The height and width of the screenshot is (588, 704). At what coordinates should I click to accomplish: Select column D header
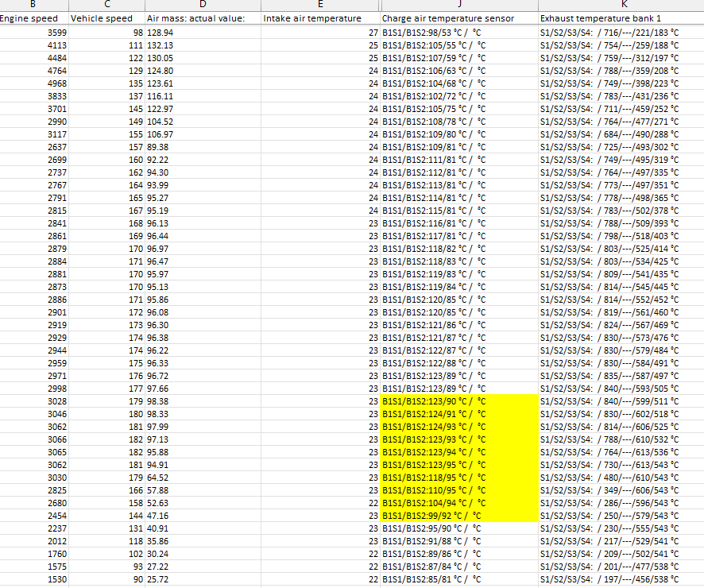pyautogui.click(x=203, y=5)
